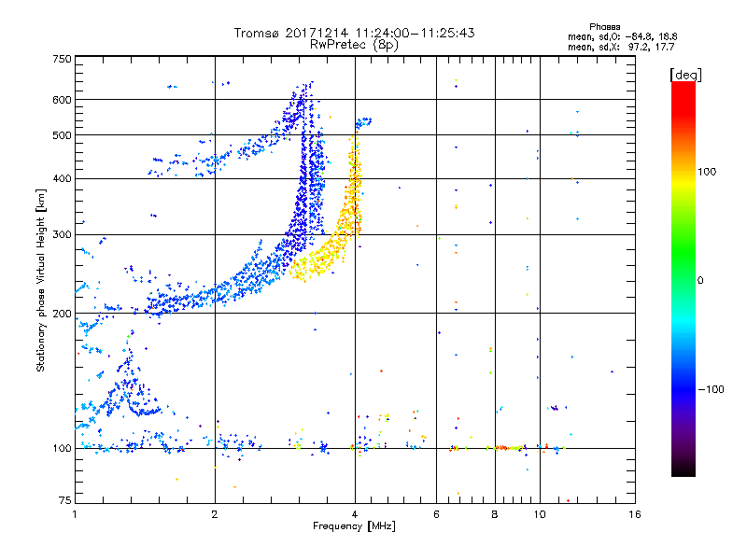Click the 'mean, sd,O: -84.8, 18.8' line
Viewport: 747px width, 560px height.
click(x=622, y=36)
